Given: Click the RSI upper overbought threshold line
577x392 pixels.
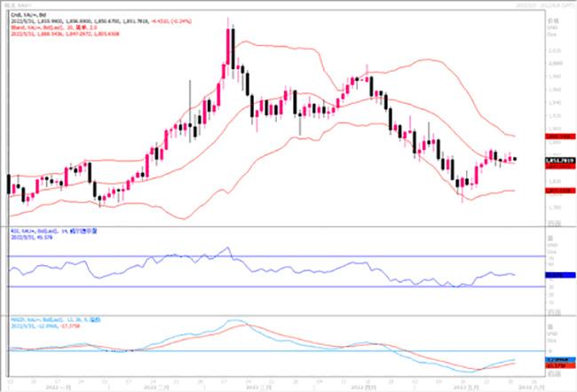Looking at the screenshot, I should click(x=266, y=256).
